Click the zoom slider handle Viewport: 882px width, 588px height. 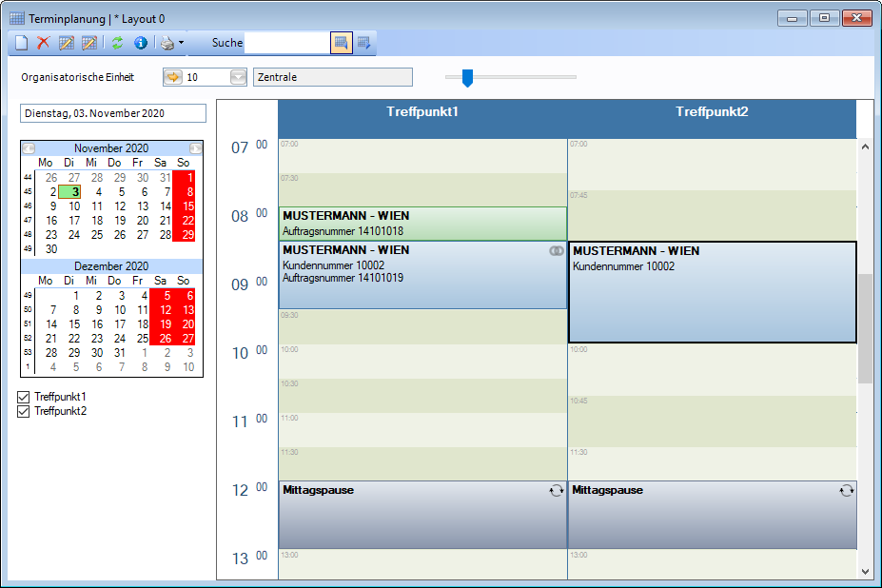[x=467, y=77]
